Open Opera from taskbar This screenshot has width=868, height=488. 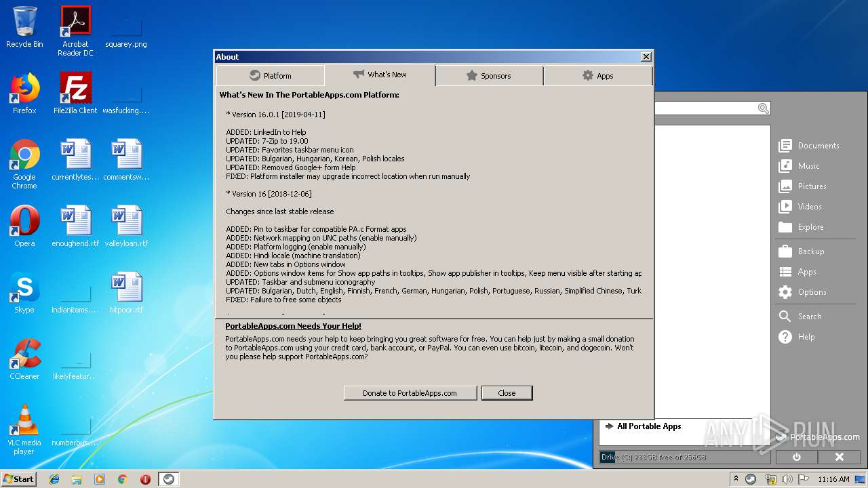point(145,479)
